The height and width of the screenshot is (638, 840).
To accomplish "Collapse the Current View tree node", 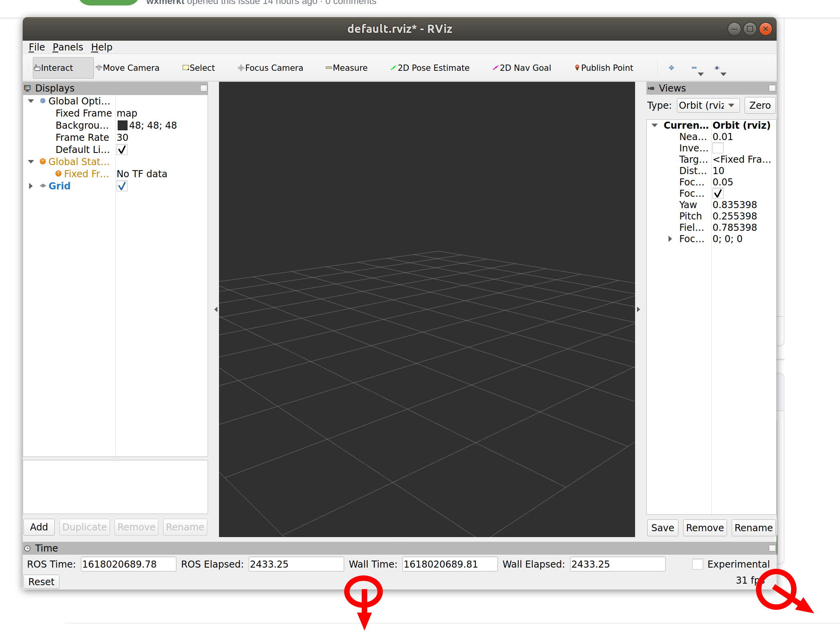I will pyautogui.click(x=655, y=125).
